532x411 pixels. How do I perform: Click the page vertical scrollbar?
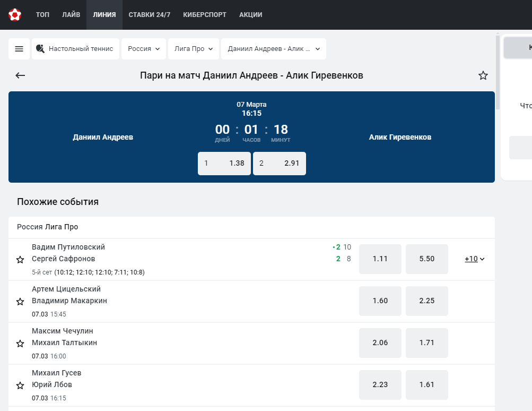click(x=498, y=71)
